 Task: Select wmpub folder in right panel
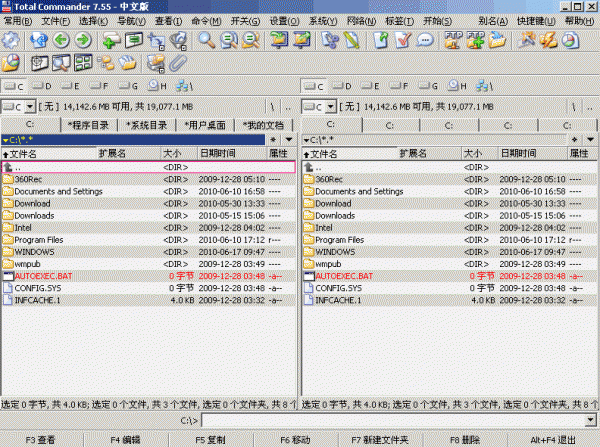[450, 264]
